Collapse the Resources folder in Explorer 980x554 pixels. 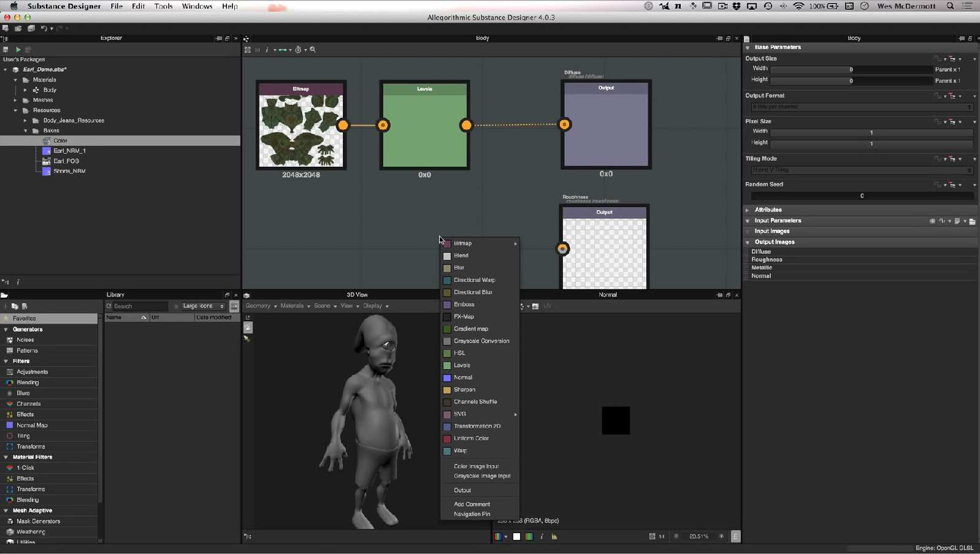point(15,110)
